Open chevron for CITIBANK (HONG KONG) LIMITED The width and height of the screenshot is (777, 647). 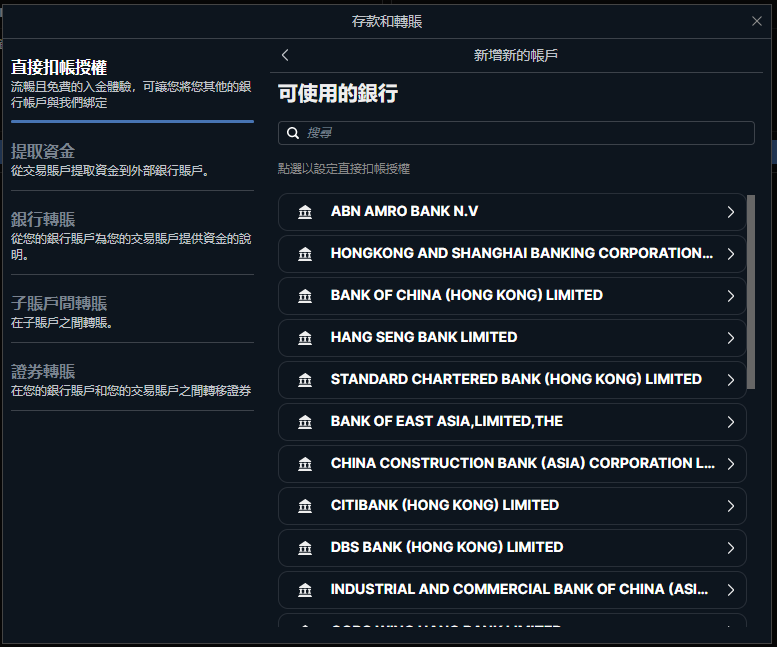click(x=731, y=506)
